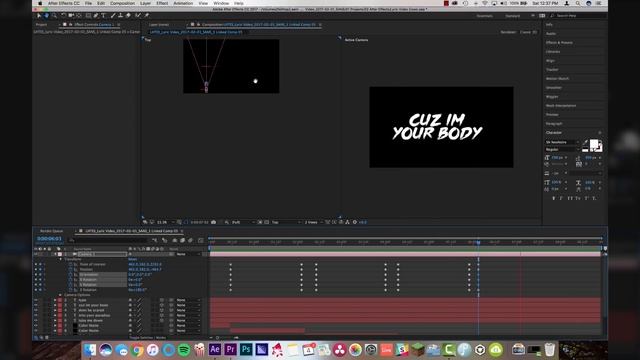Hide layer 6 with eye toggle
This screenshot has height=360, width=640.
[36, 320]
